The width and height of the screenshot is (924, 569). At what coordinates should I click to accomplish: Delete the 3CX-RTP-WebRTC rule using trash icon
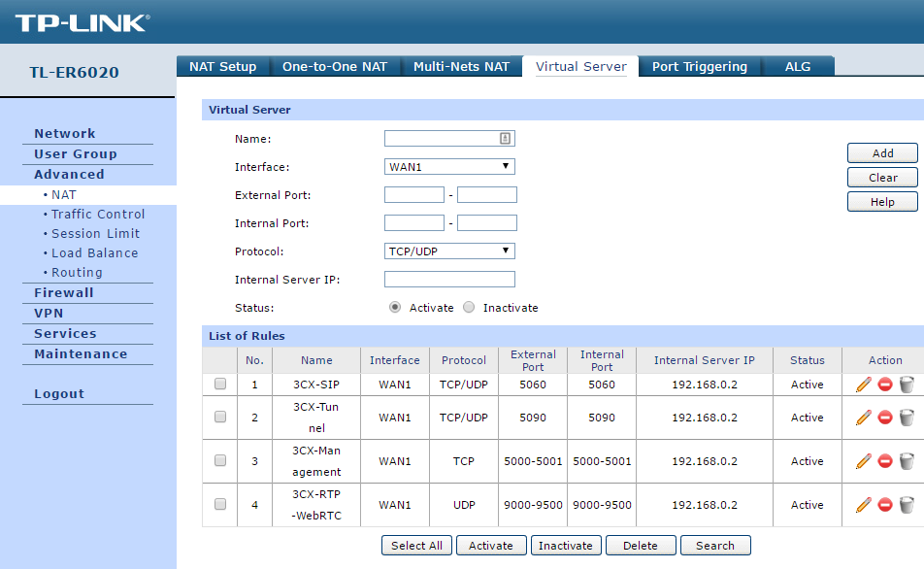pyautogui.click(x=907, y=505)
